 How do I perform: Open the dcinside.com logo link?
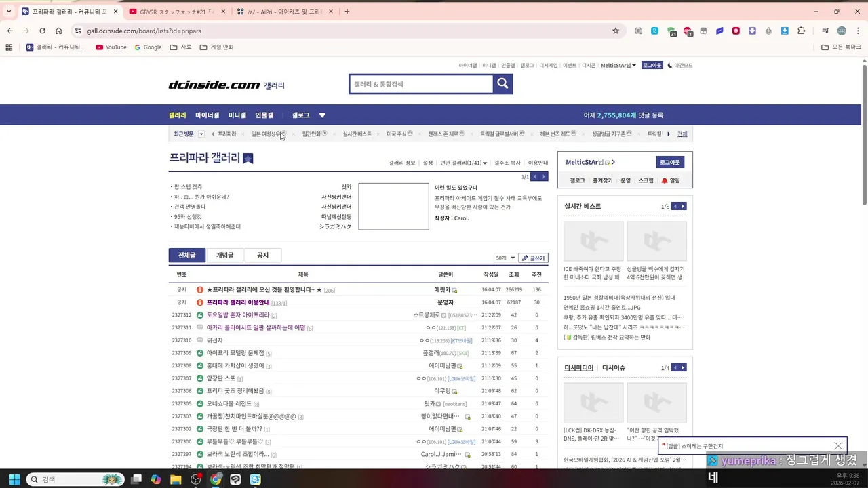point(214,85)
